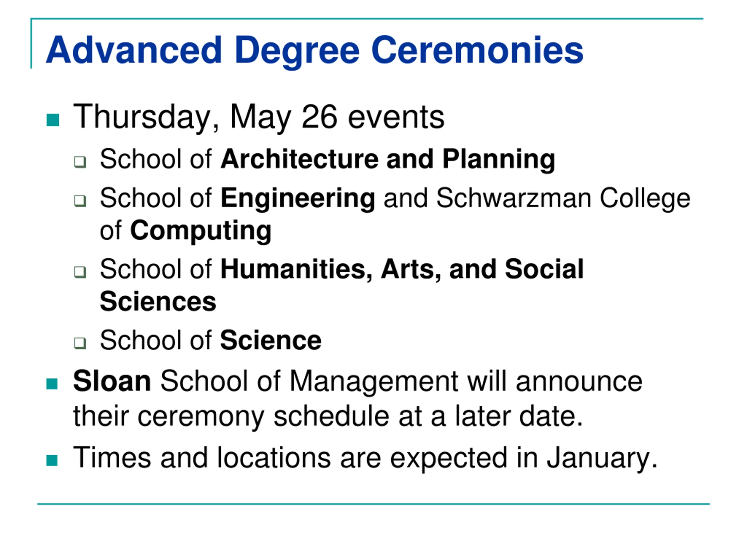Viewport: 747px width, 560px height.
Task: Click the Schwarzman College text
Action: tap(563, 198)
